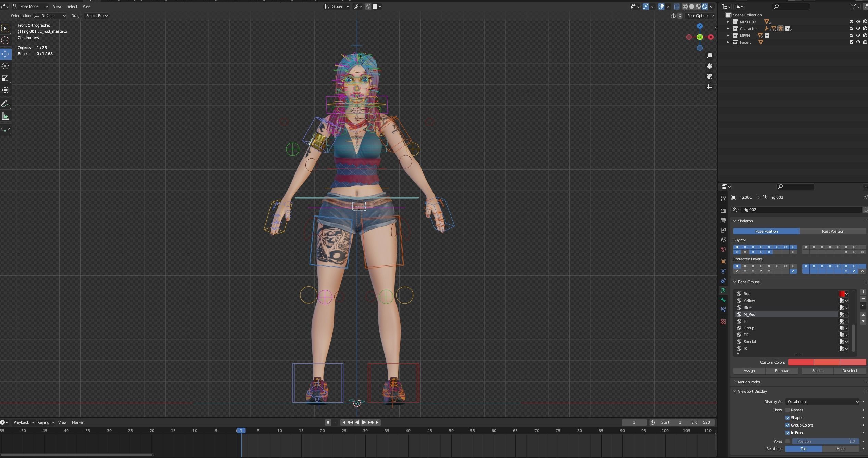868x458 pixels.
Task: Toggle X-ray display in viewport header
Action: pyautogui.click(x=676, y=6)
